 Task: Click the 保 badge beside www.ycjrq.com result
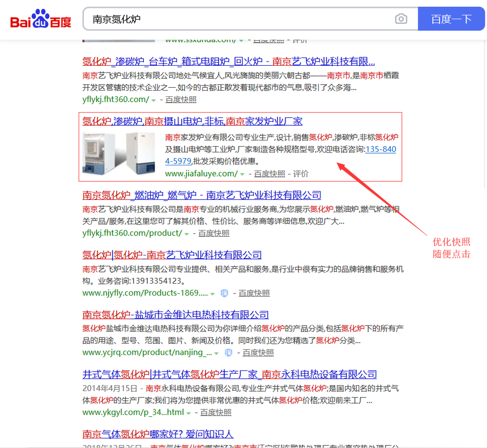(x=228, y=353)
